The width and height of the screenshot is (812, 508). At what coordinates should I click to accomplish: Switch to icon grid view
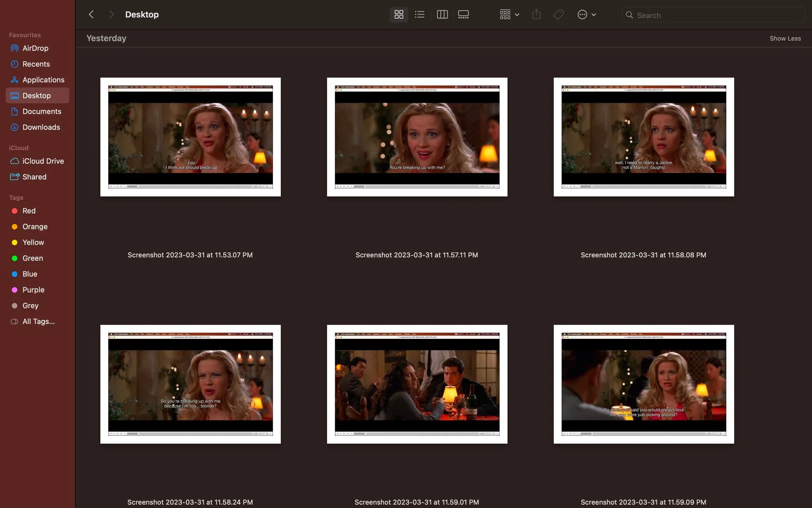coord(399,15)
